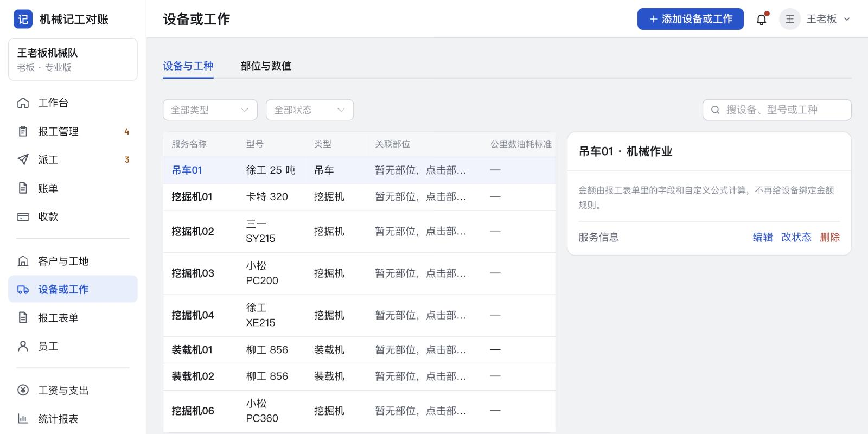
Task: Select 挖掘机06 row
Action: coord(359,411)
